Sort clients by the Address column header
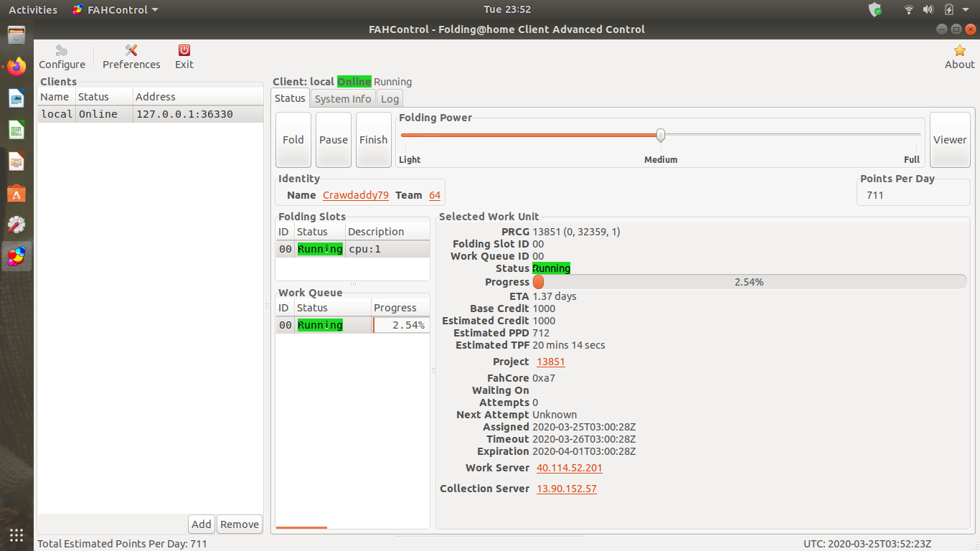Image resolution: width=980 pixels, height=551 pixels. pos(198,97)
